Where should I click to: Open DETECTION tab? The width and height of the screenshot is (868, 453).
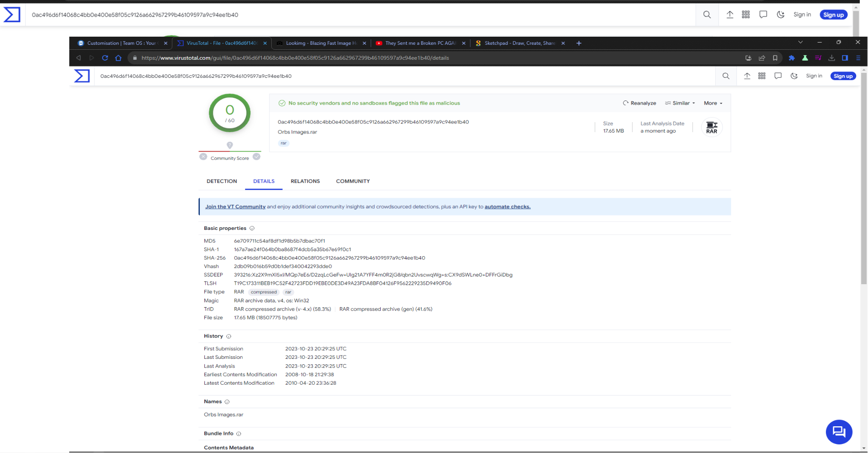(222, 181)
